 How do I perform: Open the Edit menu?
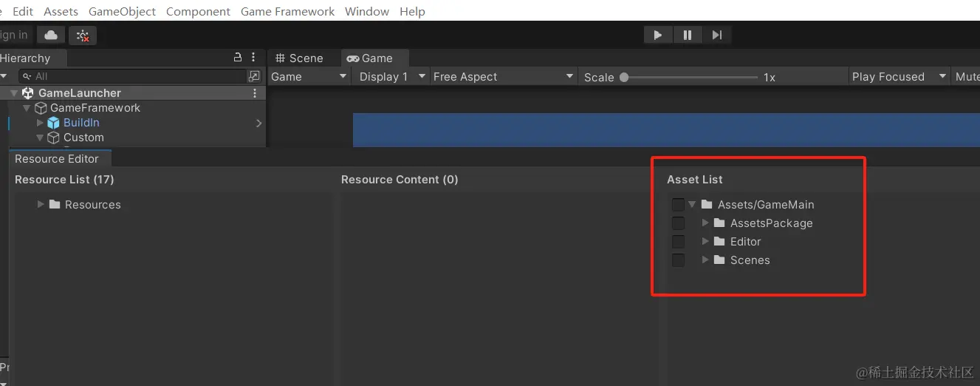click(x=23, y=11)
